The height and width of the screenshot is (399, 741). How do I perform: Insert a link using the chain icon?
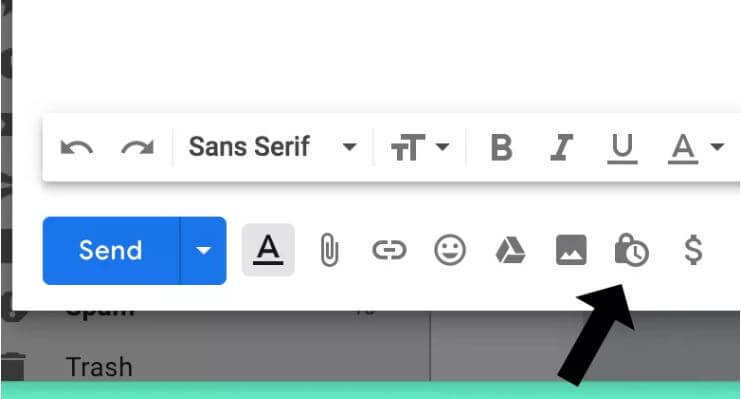pos(389,251)
